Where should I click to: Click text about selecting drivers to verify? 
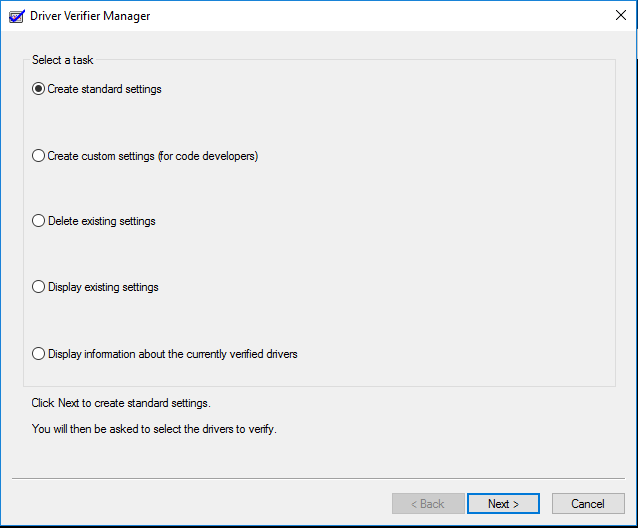pyautogui.click(x=154, y=429)
